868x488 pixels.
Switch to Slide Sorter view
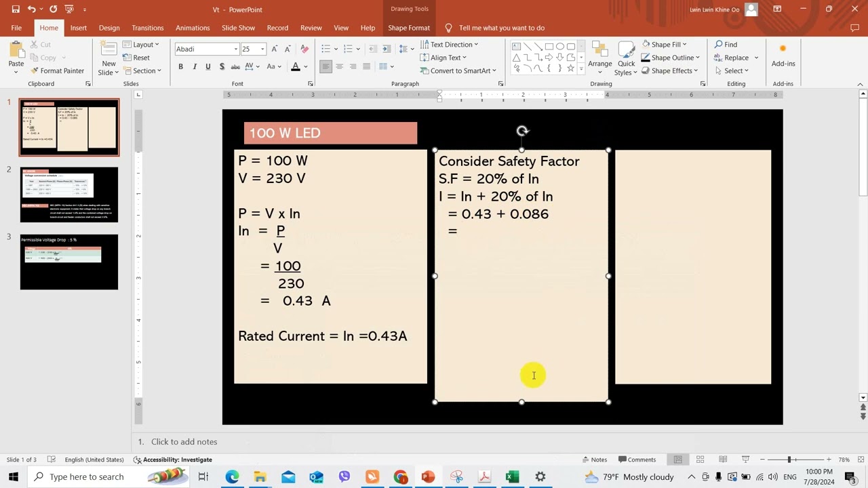[701, 460]
